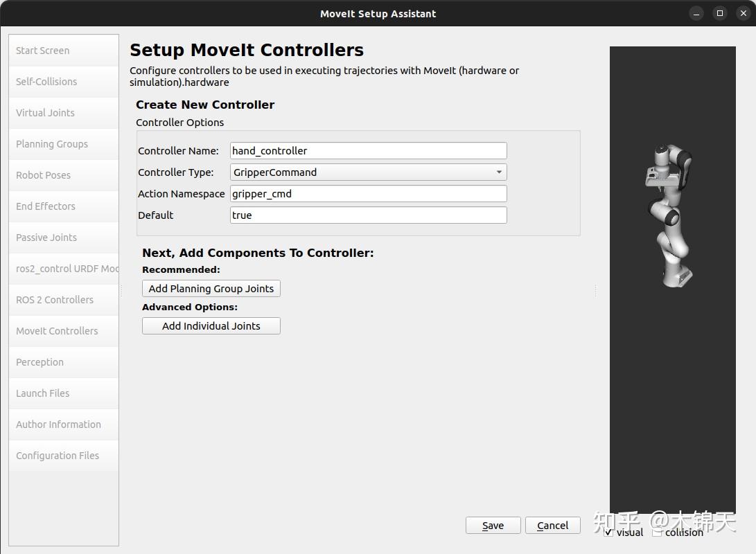Open the Virtual Joints configuration
The image size is (756, 554).
tap(63, 112)
